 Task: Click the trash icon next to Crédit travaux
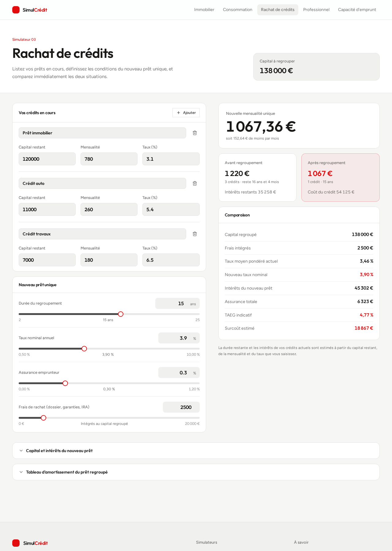coord(195,234)
